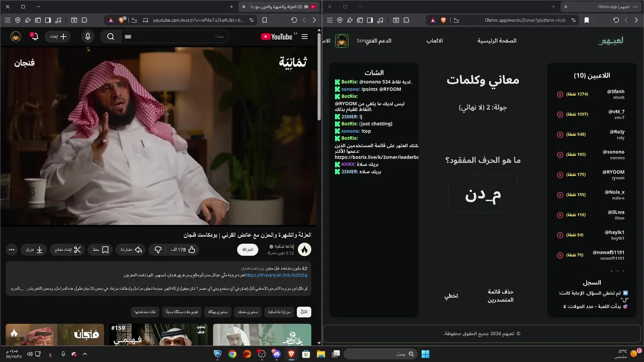Viewport: 644px width, 362px height.
Task: Start YouTube voice search with the microphone
Action: coord(88,37)
